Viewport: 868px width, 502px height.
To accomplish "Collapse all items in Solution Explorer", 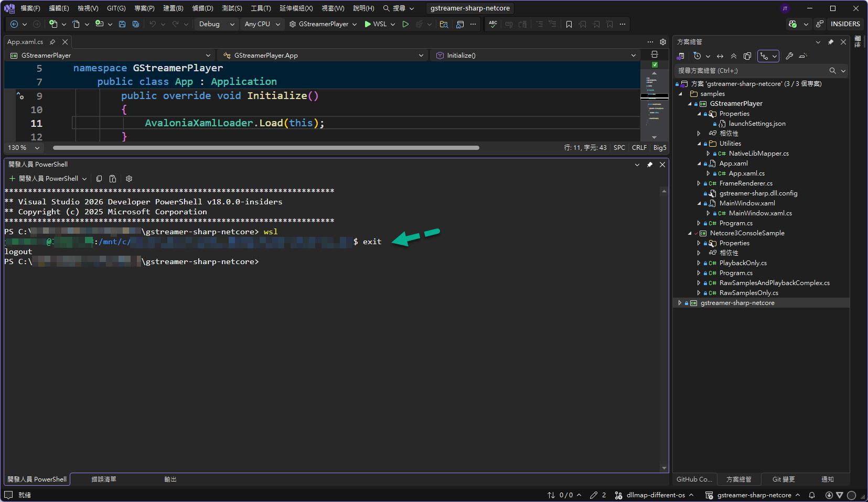I will (734, 56).
